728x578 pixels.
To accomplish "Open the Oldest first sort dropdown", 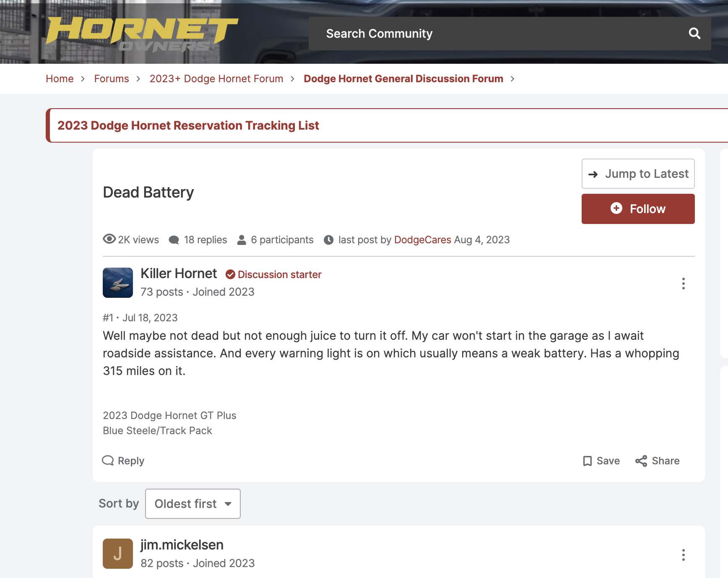I will pos(193,504).
